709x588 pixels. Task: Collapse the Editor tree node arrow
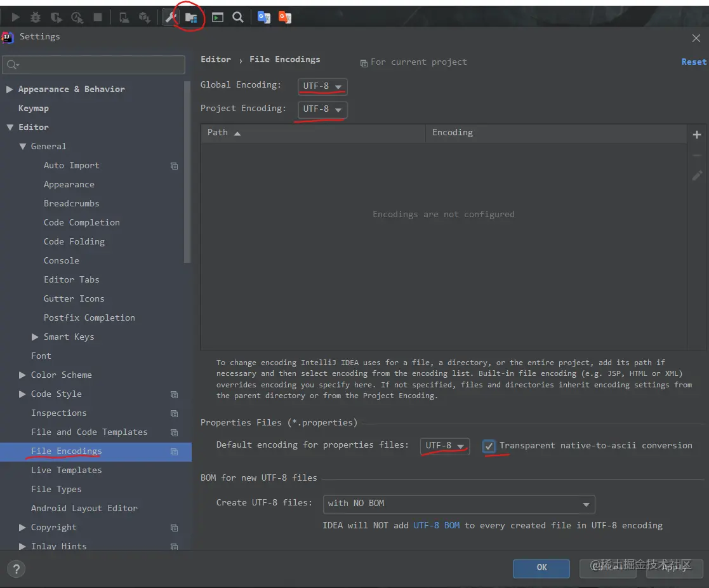tap(10, 128)
